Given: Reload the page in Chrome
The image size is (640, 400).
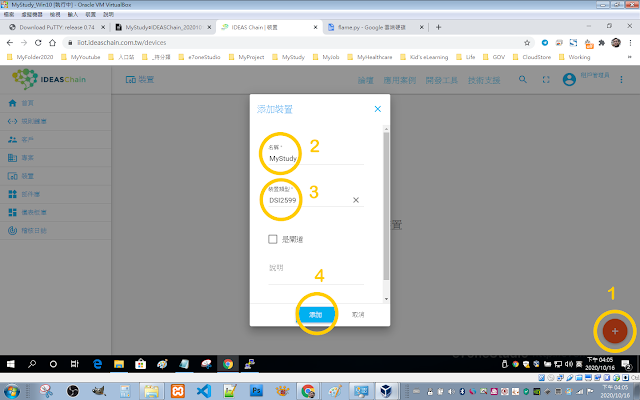Looking at the screenshot, I should [x=38, y=43].
